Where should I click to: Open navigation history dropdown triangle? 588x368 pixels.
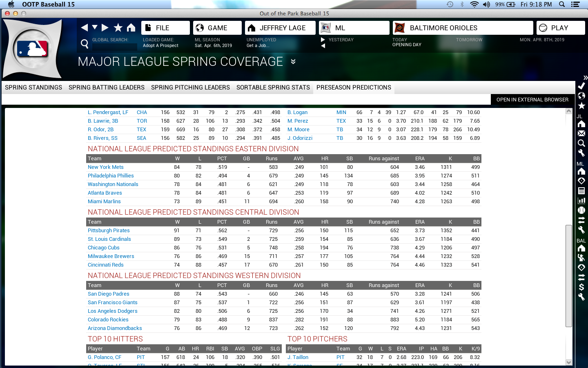(95, 27)
